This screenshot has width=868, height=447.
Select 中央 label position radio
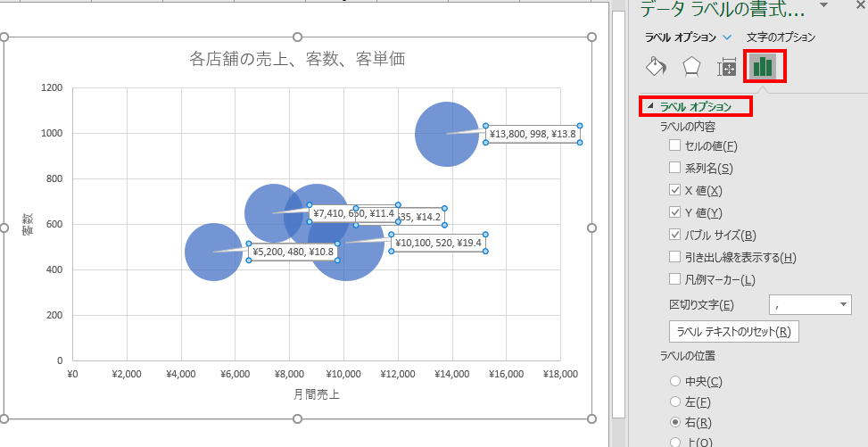674,381
